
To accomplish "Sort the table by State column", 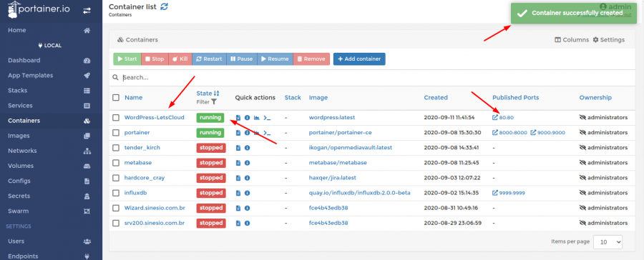I will pos(208,94).
